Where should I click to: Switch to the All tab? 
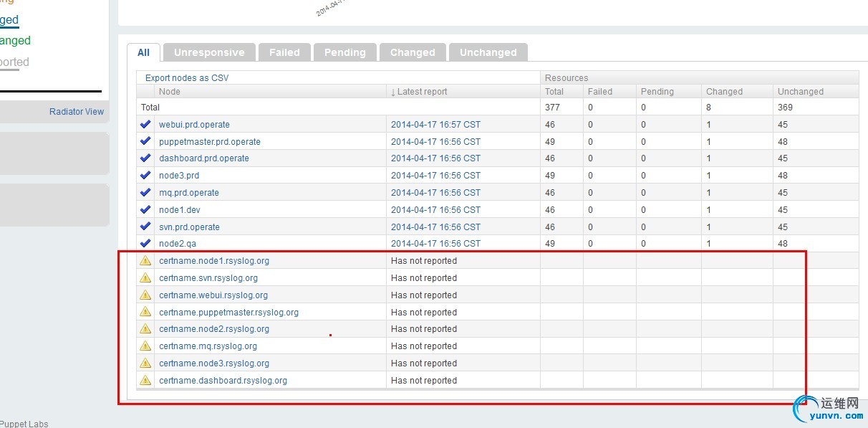coord(144,52)
